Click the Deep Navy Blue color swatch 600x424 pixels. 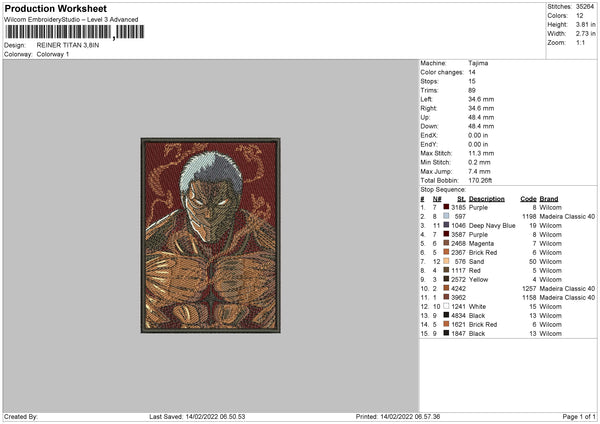[448, 226]
